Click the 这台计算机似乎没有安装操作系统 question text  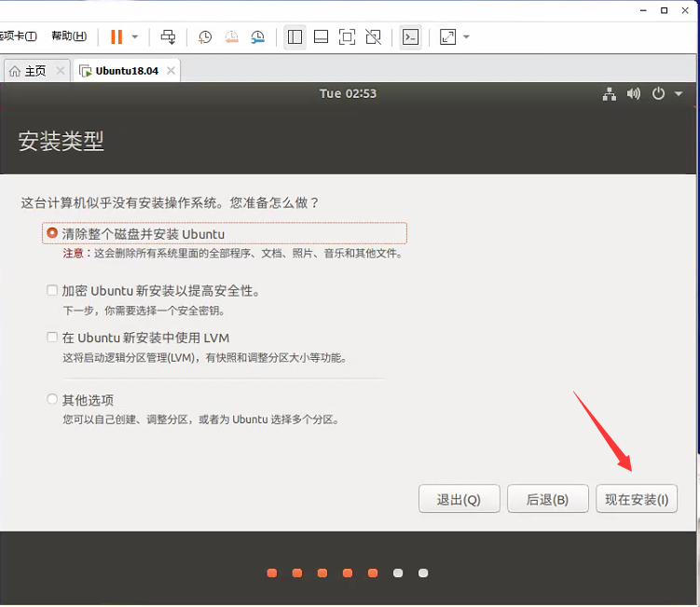pos(170,202)
